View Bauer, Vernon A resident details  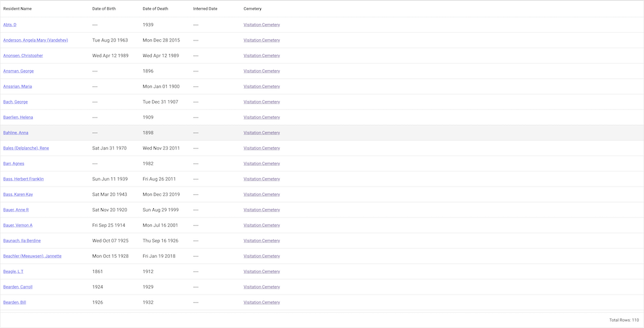tap(18, 225)
